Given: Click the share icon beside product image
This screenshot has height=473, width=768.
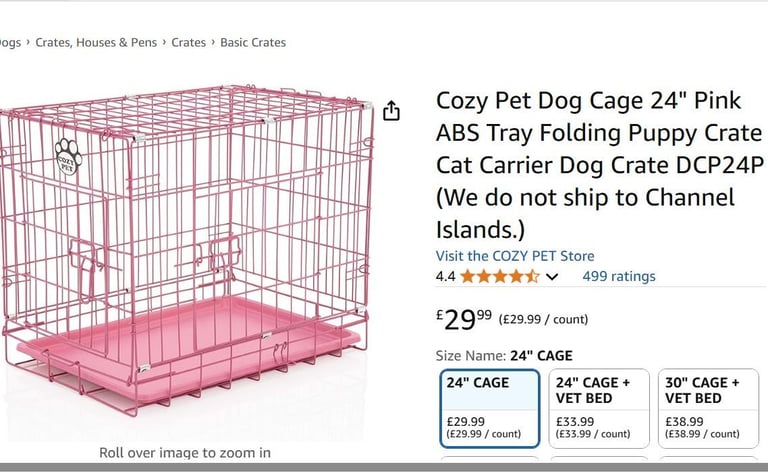Looking at the screenshot, I should point(391,110).
